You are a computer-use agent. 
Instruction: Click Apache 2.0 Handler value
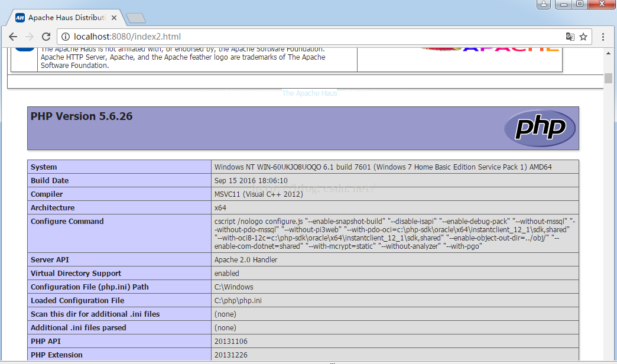[x=246, y=260]
